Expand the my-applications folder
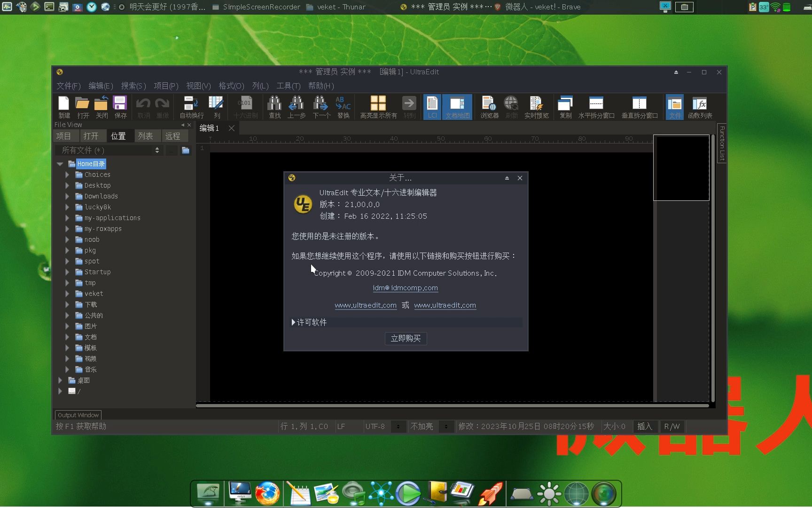The height and width of the screenshot is (508, 812). pyautogui.click(x=67, y=218)
